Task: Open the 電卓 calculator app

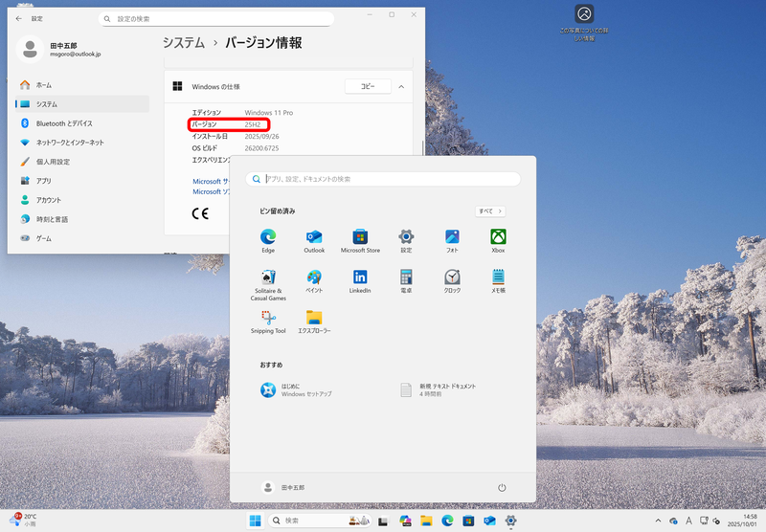Action: pyautogui.click(x=406, y=281)
